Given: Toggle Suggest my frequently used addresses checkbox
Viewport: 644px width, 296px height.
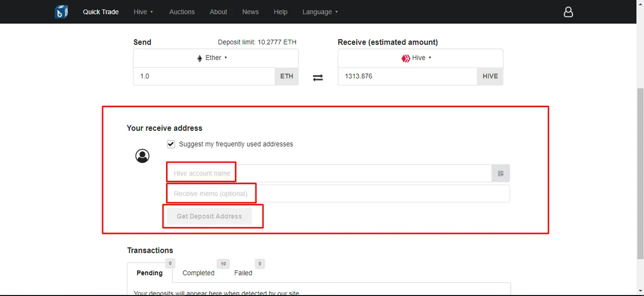Looking at the screenshot, I should [x=171, y=144].
